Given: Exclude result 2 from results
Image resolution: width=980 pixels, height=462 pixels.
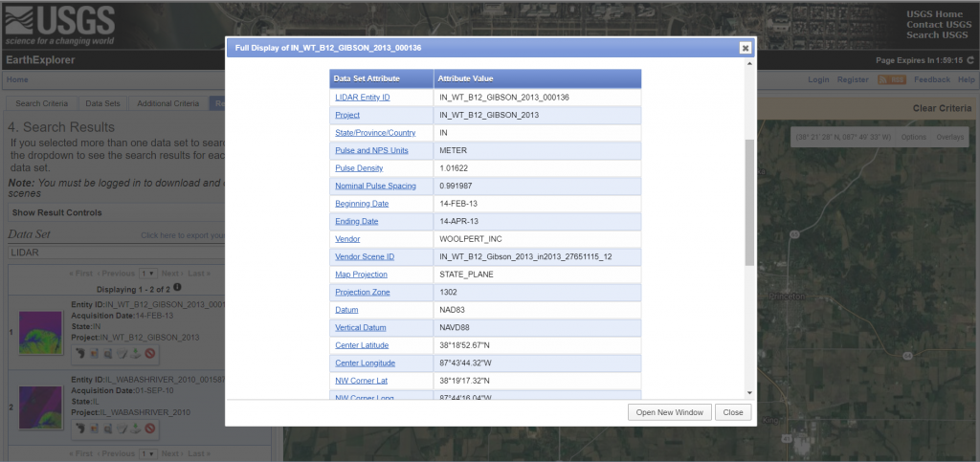Looking at the screenshot, I should [x=150, y=429].
